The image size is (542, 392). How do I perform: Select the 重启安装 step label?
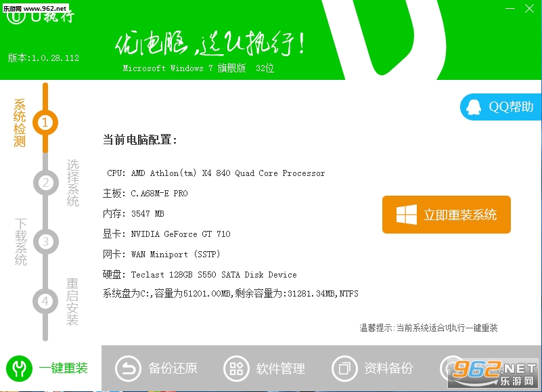point(72,301)
